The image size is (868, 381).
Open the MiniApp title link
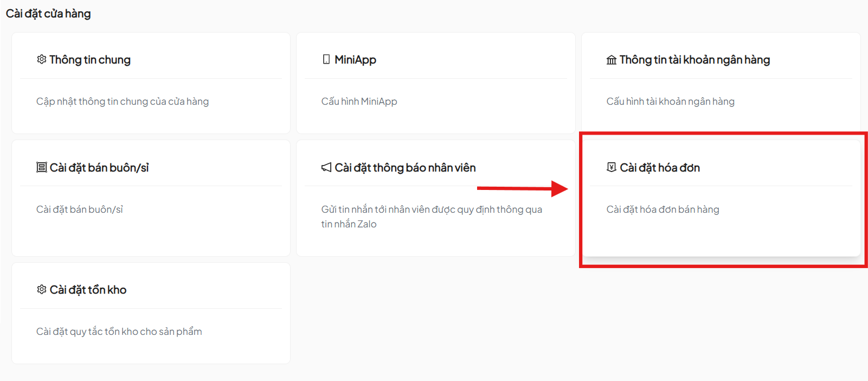coord(355,60)
